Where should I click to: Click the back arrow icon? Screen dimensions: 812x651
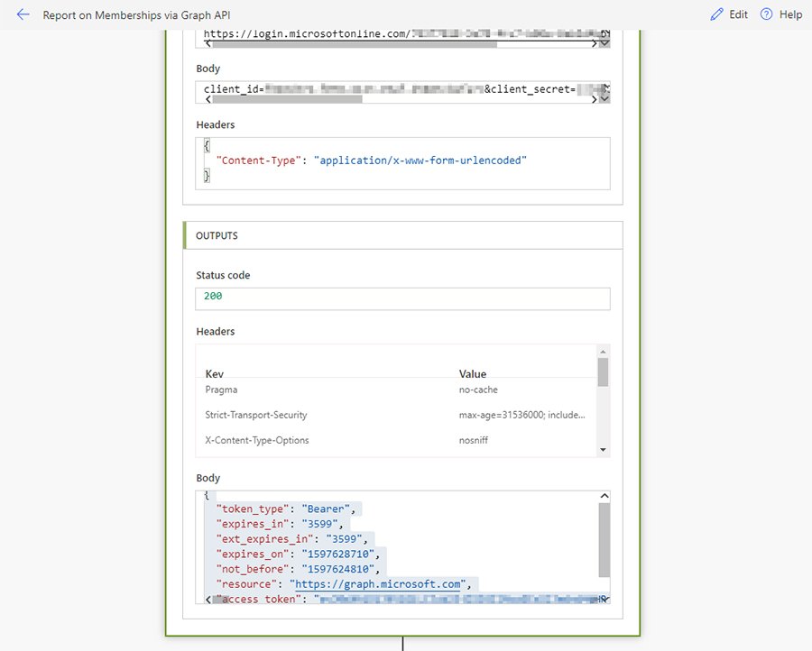tap(23, 15)
